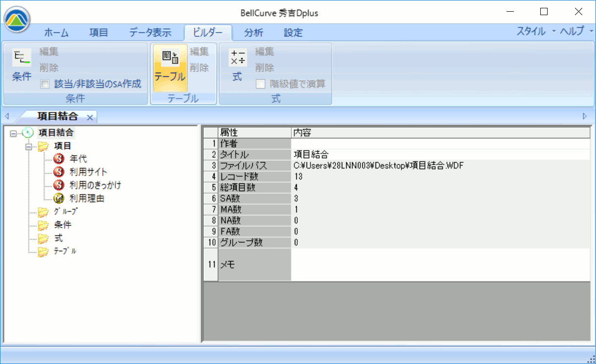Switch to the ホーム ribbon tab

(56, 33)
